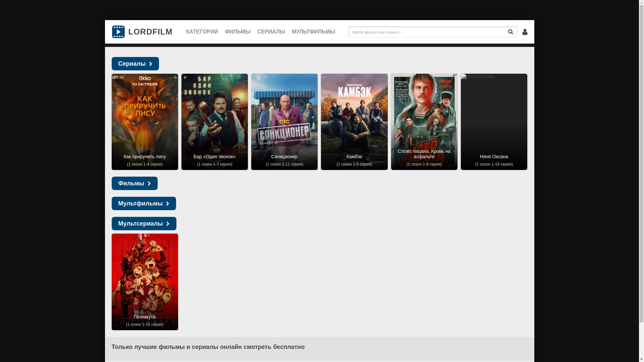Open the Фильмы navigation menu item
The height and width of the screenshot is (362, 644).
237,32
